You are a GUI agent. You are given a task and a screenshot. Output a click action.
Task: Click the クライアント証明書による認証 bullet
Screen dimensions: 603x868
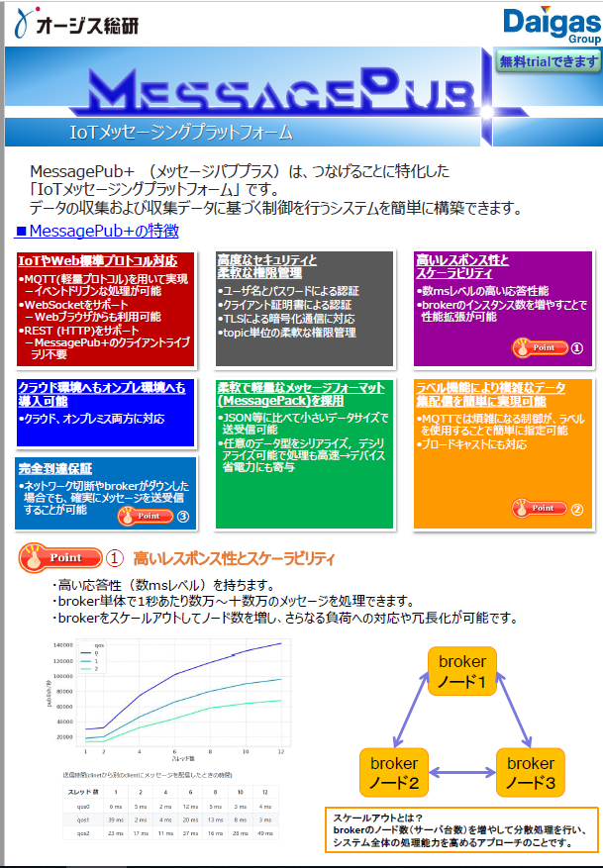[x=284, y=305]
